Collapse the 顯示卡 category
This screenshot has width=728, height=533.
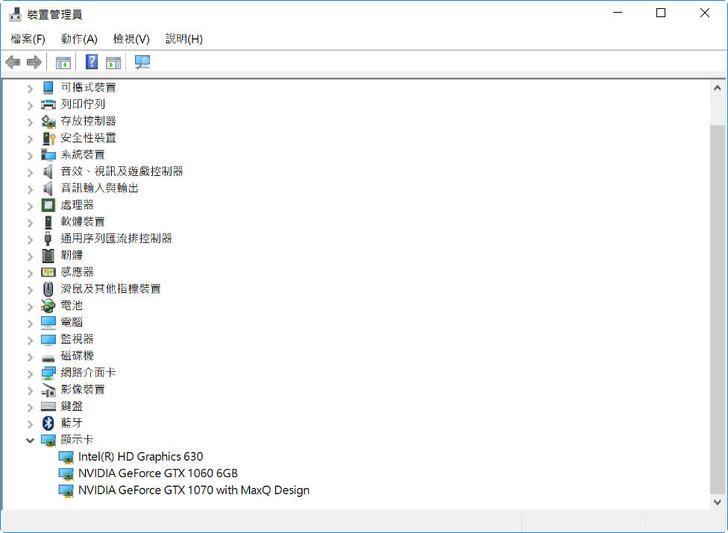click(30, 440)
